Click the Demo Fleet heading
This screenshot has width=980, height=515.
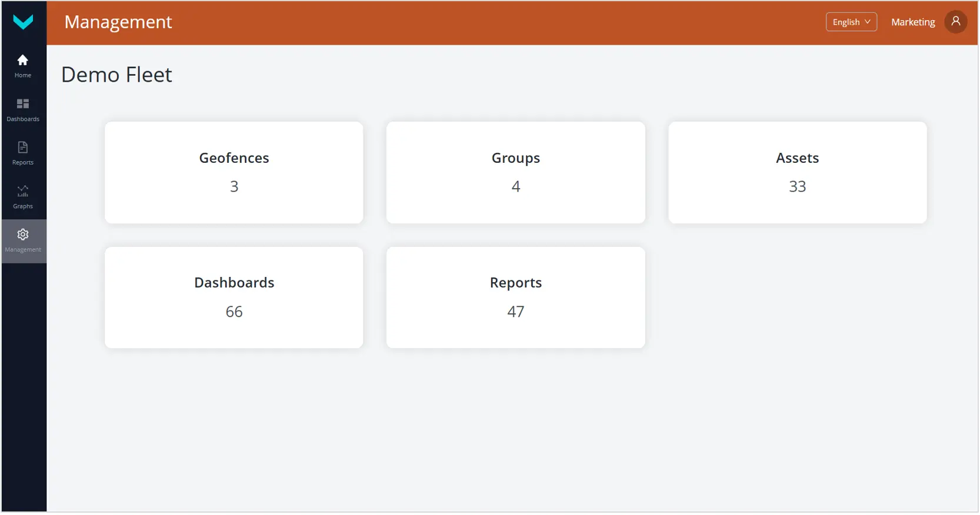[116, 75]
